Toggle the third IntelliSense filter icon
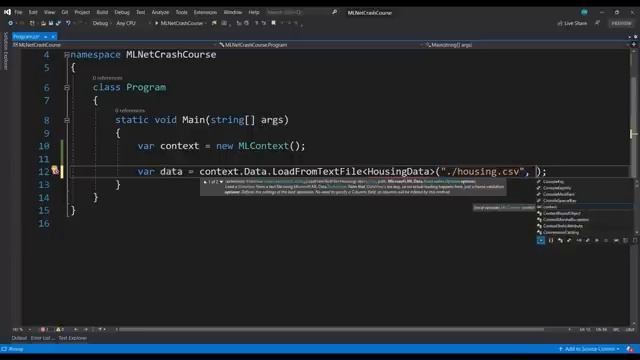 point(560,240)
